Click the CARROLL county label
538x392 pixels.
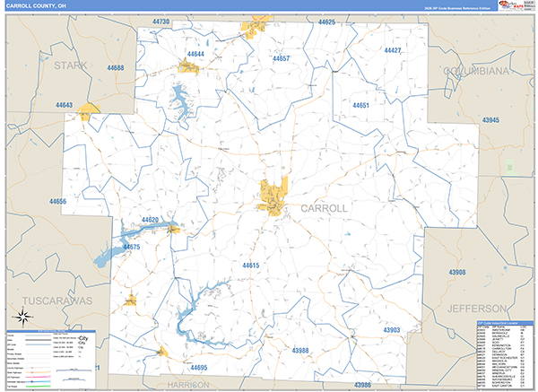coord(325,208)
